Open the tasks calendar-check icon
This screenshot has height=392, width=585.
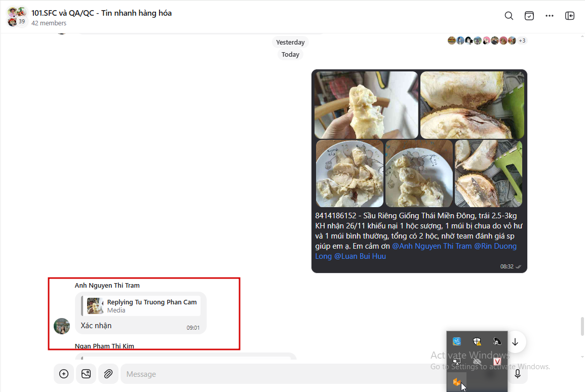tap(529, 16)
